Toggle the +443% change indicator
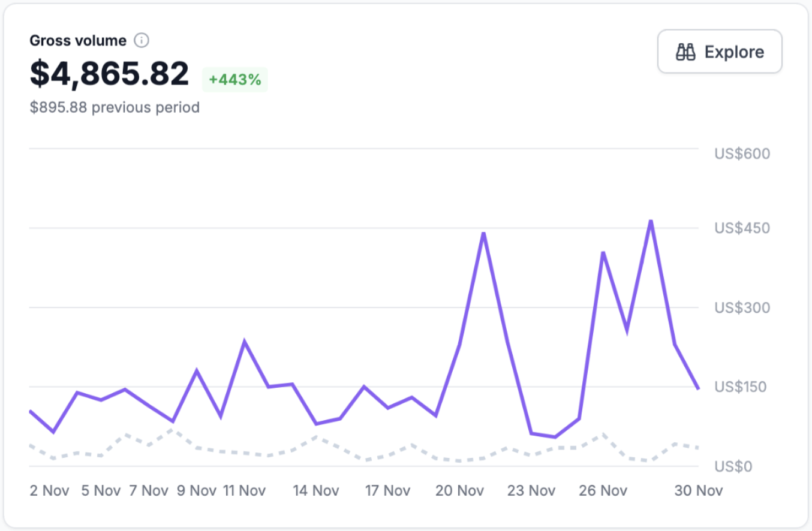This screenshot has width=812, height=531. [x=234, y=79]
